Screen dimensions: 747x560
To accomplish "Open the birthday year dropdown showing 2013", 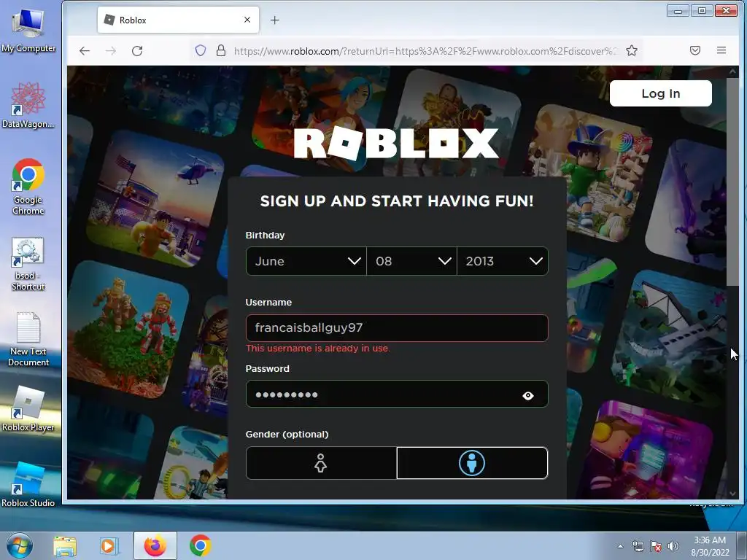I will (x=503, y=261).
